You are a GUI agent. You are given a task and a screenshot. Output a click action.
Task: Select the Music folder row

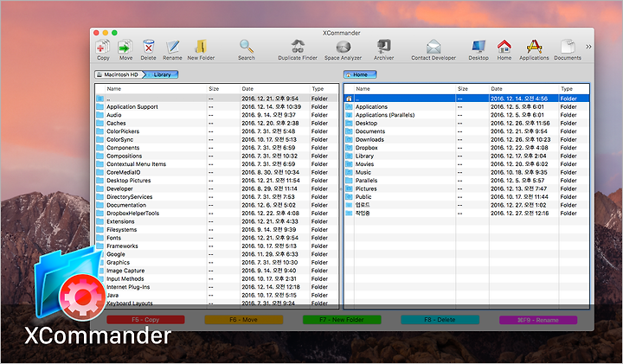pyautogui.click(x=467, y=172)
